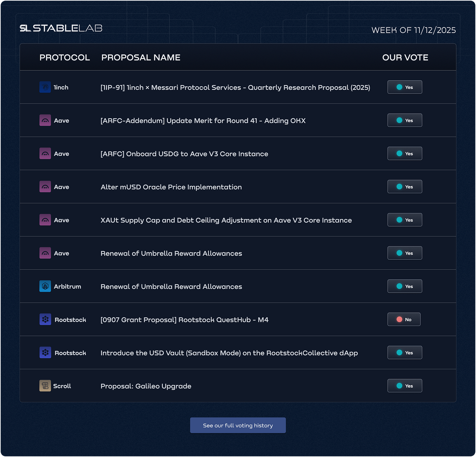
Task: Click Aave name in Alter mUSD row
Action: point(61,187)
